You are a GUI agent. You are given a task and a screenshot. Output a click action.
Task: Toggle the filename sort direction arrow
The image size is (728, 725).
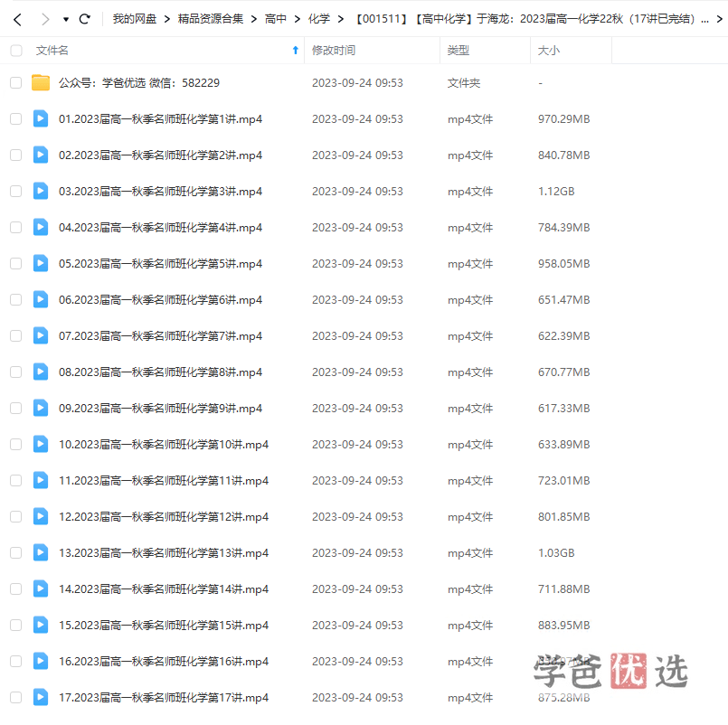(x=296, y=50)
